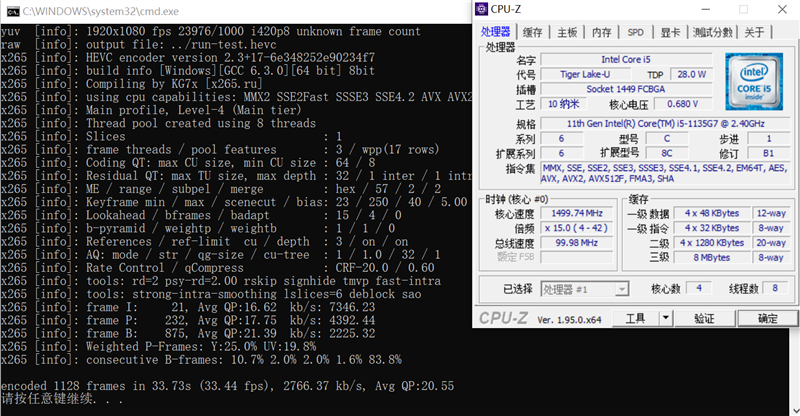
Task: Switch to the 主板 tab
Action: [x=567, y=32]
